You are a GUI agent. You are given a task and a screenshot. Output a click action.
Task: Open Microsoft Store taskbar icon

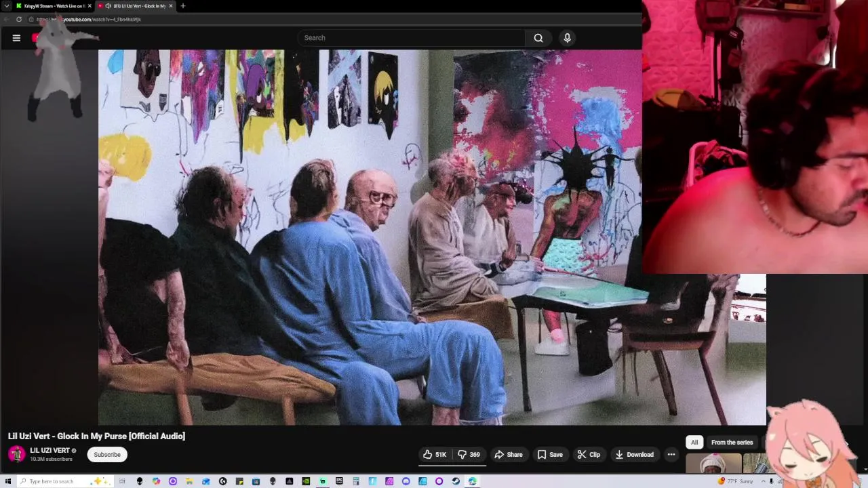[256, 481]
